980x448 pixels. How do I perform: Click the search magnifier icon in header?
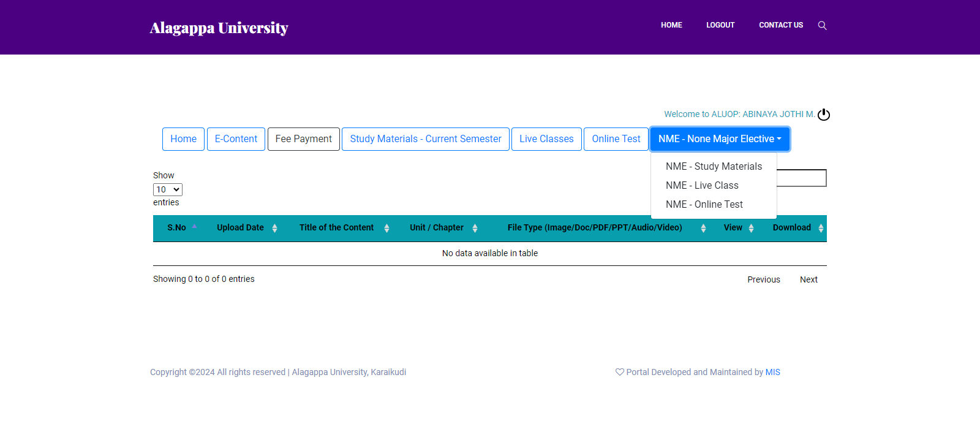coord(822,25)
